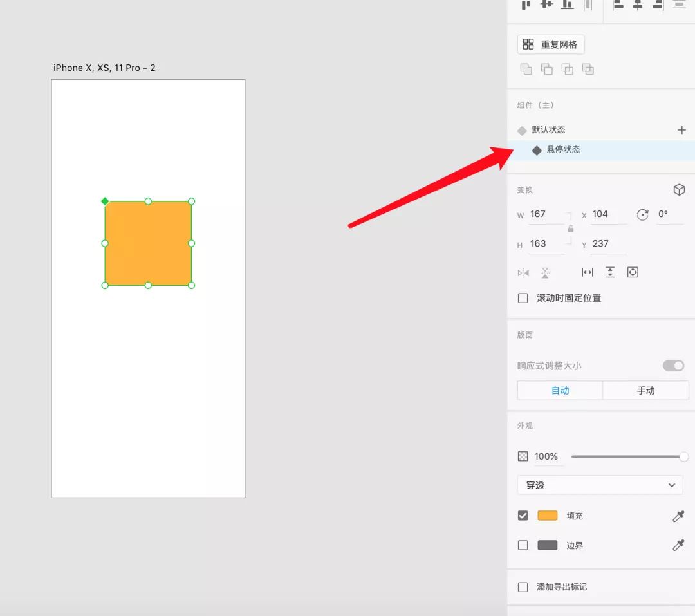
Task: Switch to 自动 responsive resize mode
Action: point(560,391)
